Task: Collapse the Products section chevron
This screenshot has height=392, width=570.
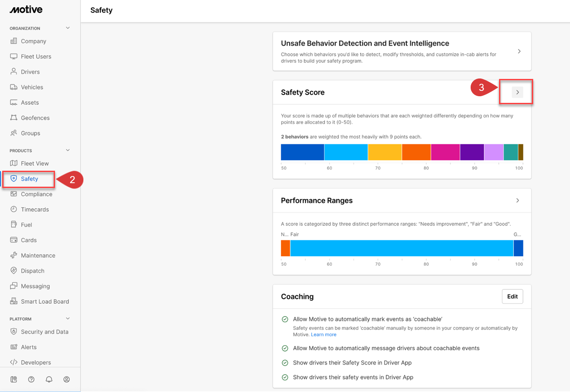Action: click(x=68, y=150)
